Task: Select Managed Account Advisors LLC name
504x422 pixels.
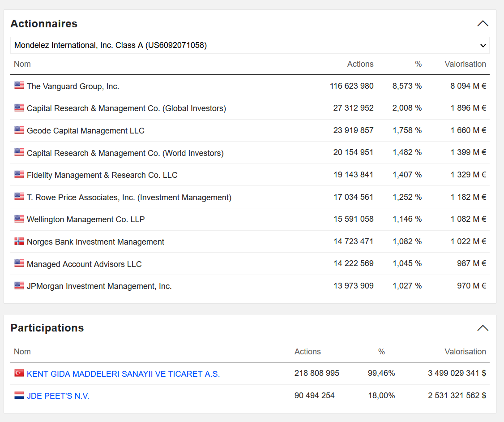Action: pyautogui.click(x=84, y=264)
